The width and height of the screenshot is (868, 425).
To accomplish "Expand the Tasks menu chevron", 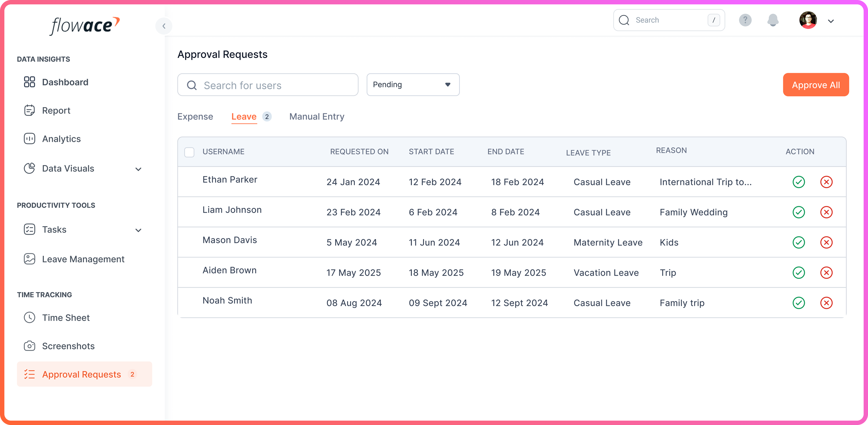I will tap(138, 230).
